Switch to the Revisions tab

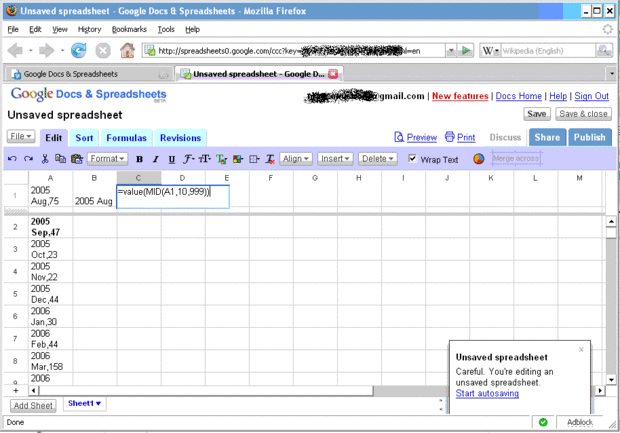coord(180,138)
